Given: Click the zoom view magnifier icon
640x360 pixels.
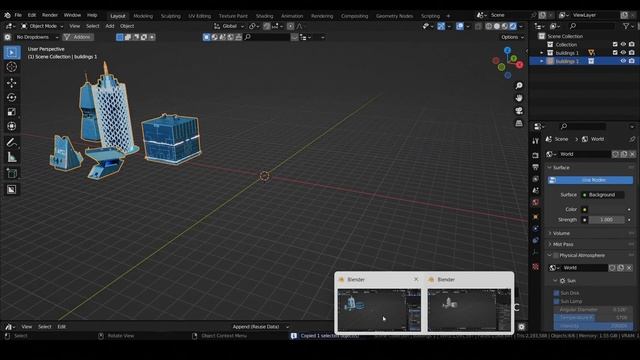Looking at the screenshot, I should [x=519, y=85].
